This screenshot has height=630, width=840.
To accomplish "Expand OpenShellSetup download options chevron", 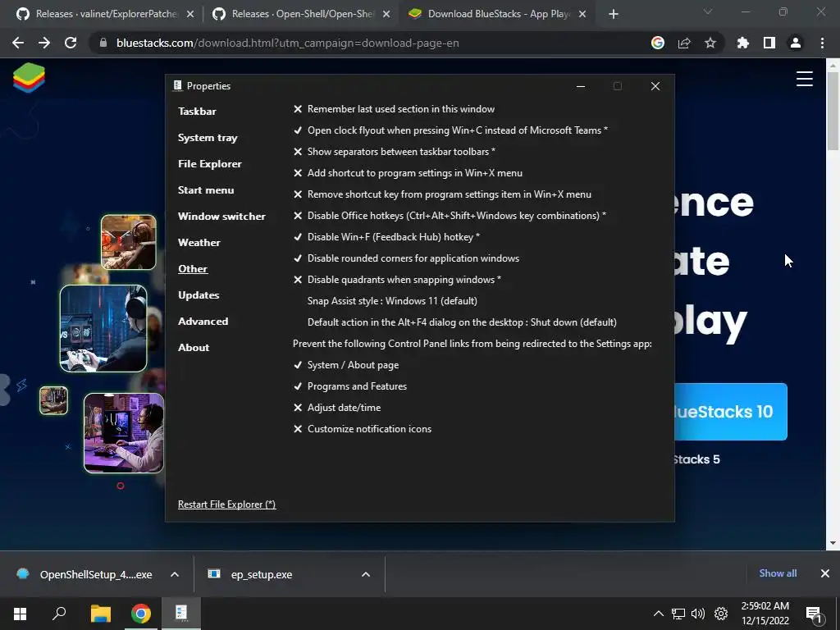I will (x=175, y=574).
